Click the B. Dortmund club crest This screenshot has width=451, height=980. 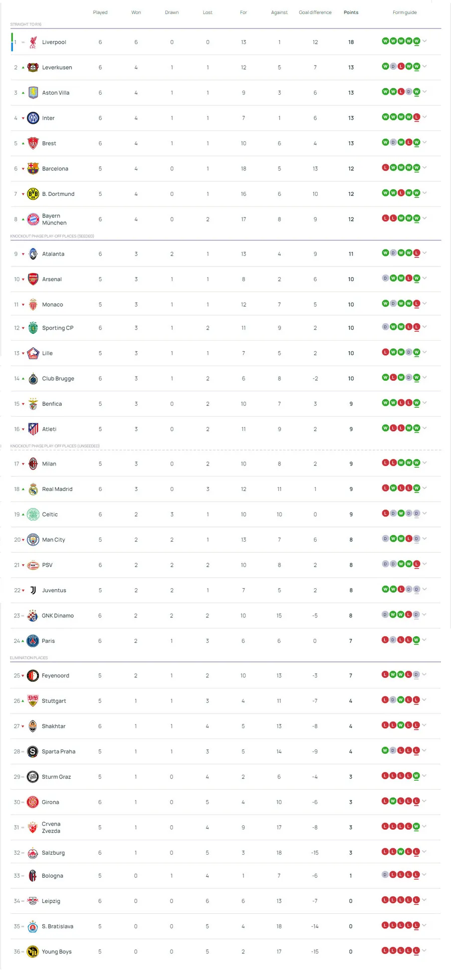point(33,194)
